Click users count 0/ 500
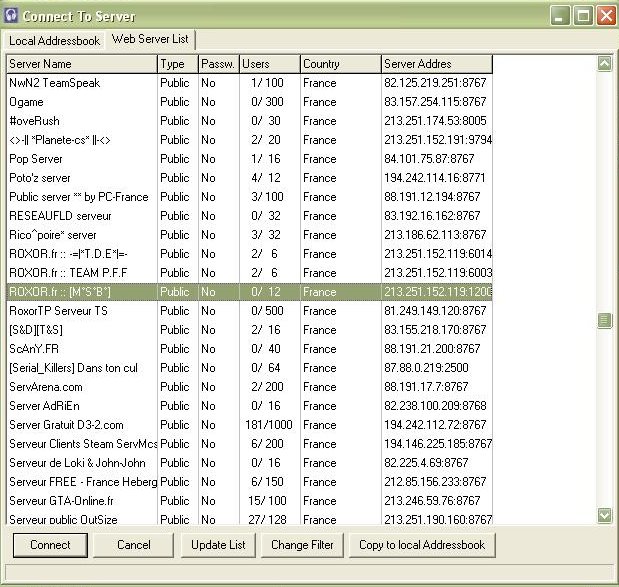The image size is (619, 587). pyautogui.click(x=267, y=311)
